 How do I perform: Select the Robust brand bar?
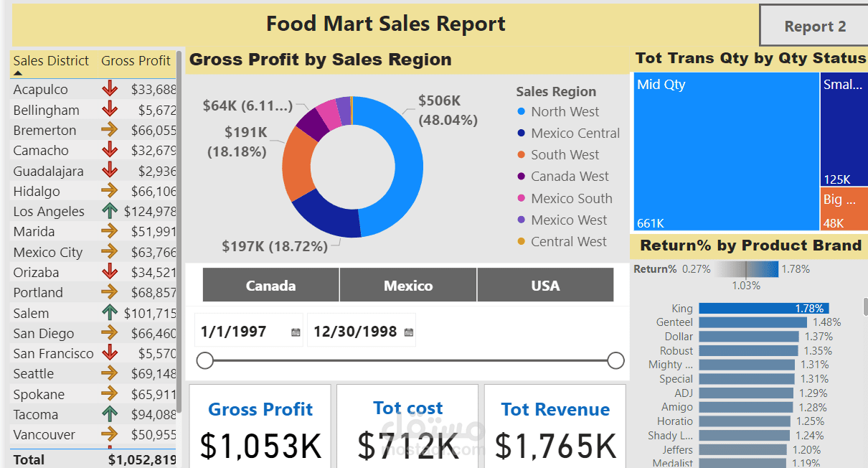point(748,350)
